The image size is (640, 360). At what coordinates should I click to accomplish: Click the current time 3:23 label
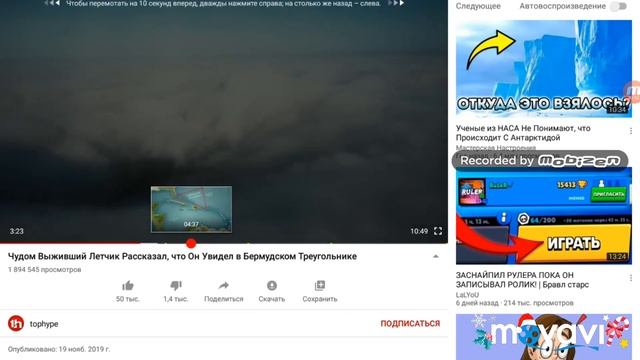[x=17, y=231]
